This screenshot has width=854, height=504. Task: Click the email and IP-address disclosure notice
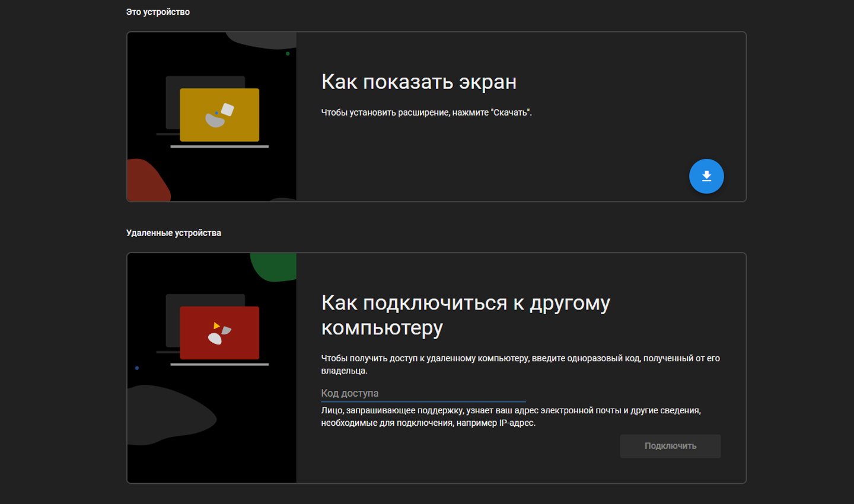511,416
